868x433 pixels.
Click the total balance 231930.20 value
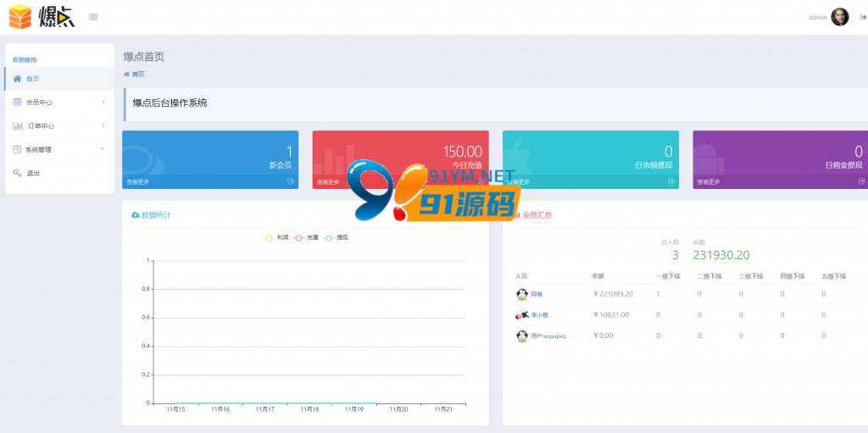point(721,255)
